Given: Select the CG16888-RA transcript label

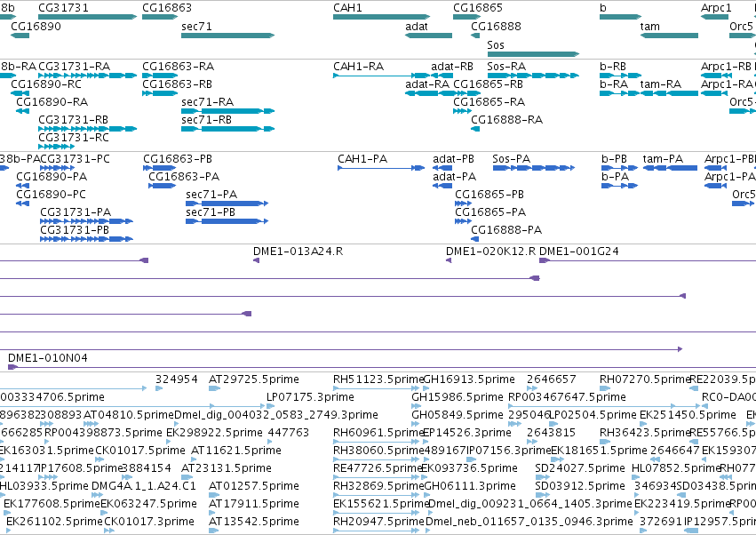Looking at the screenshot, I should point(506,119).
